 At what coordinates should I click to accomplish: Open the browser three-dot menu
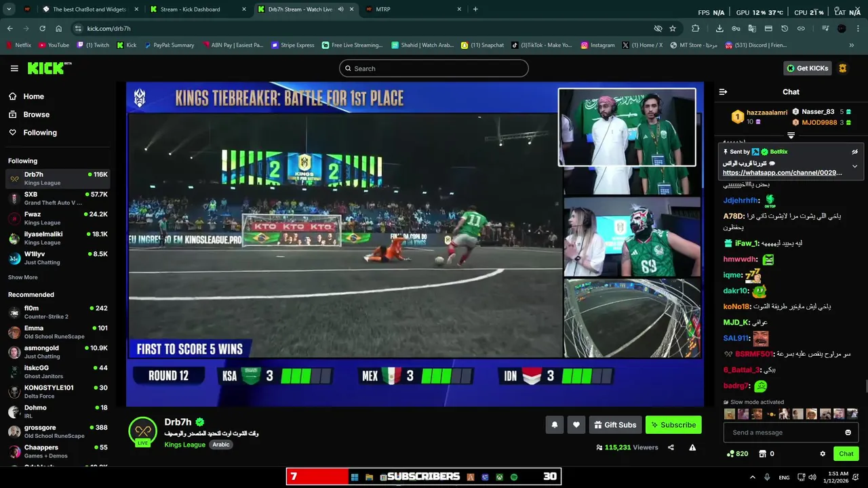coord(858,28)
